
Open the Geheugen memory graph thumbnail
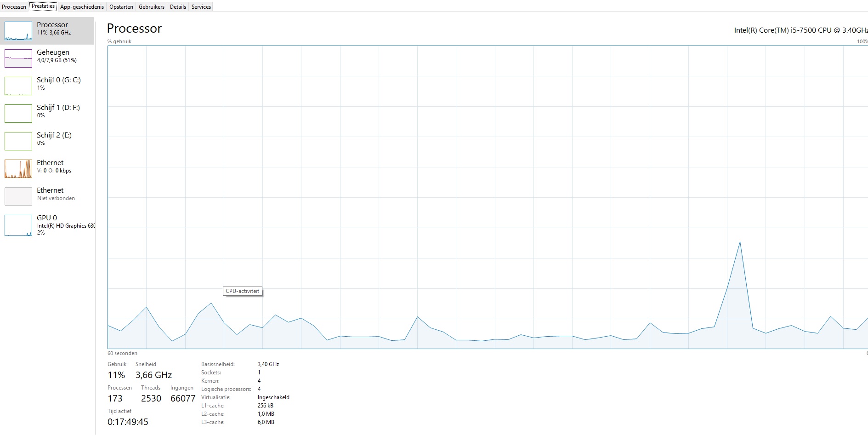[18, 58]
